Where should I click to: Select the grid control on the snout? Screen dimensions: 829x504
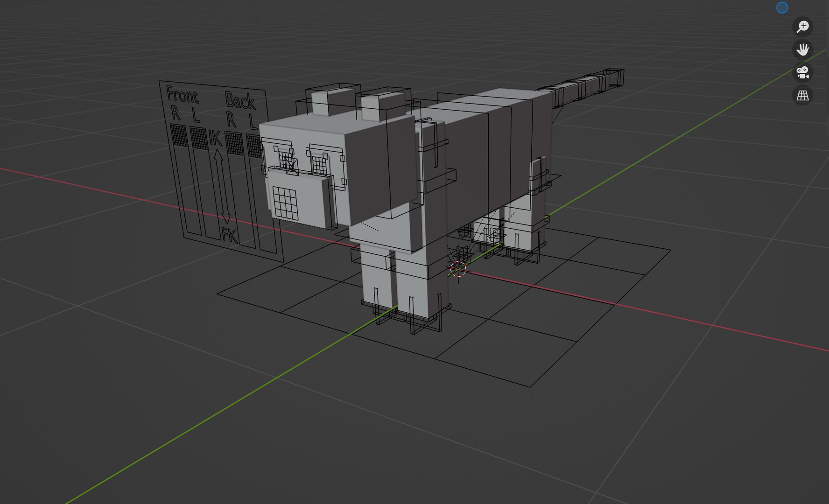click(286, 203)
